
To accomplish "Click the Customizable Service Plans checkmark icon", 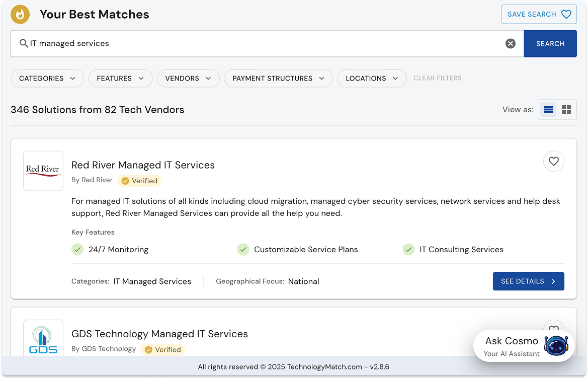I will point(243,250).
